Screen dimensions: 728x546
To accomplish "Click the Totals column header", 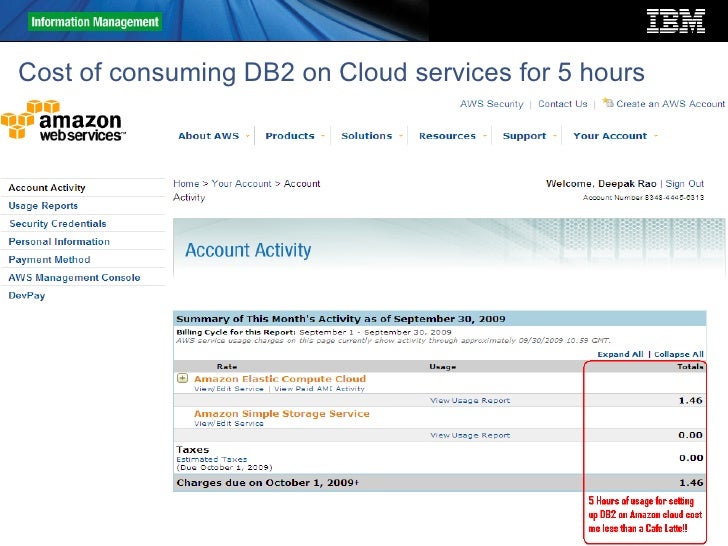I will [x=690, y=366].
